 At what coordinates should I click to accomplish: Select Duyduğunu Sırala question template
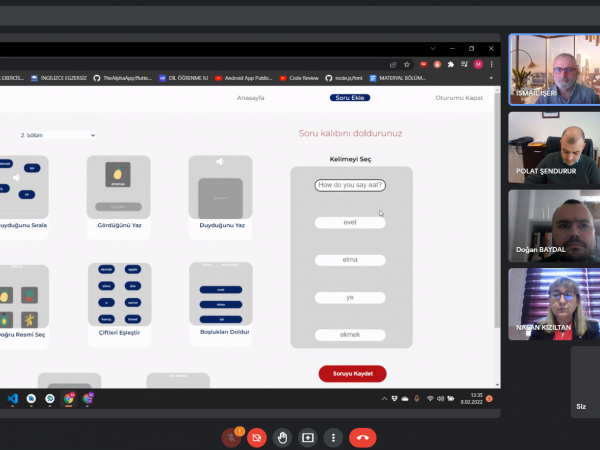(x=24, y=196)
